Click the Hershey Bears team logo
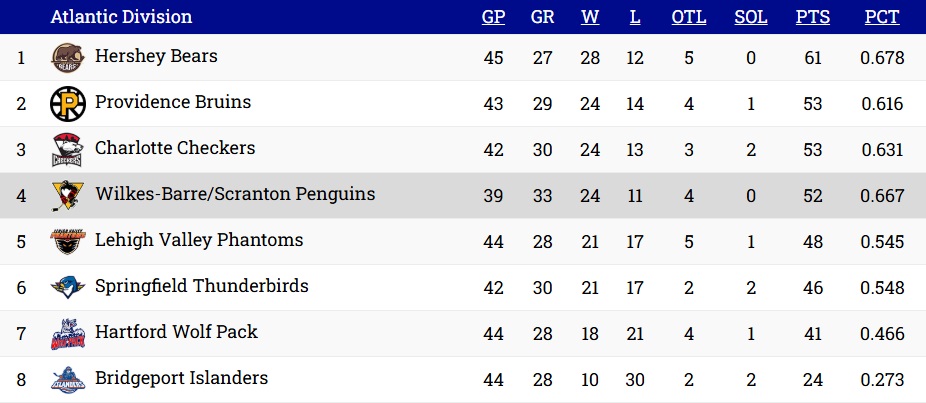The height and width of the screenshot is (403, 926). [x=67, y=58]
